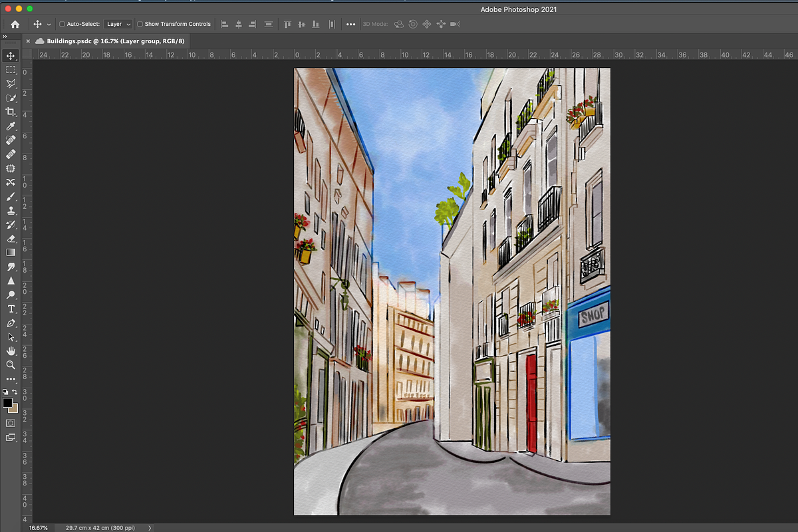This screenshot has height=532, width=798.
Task: Select the Pen tool
Action: click(x=11, y=323)
